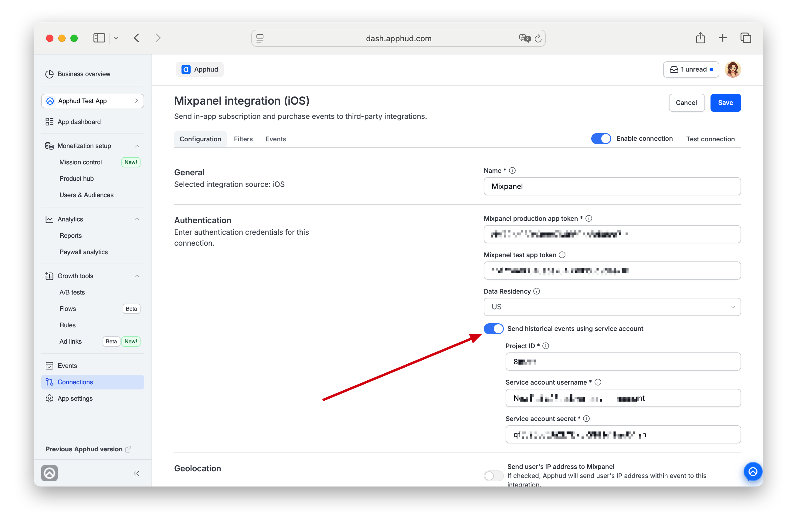The height and width of the screenshot is (532, 797).
Task: Open the support chat bubble icon
Action: point(753,472)
